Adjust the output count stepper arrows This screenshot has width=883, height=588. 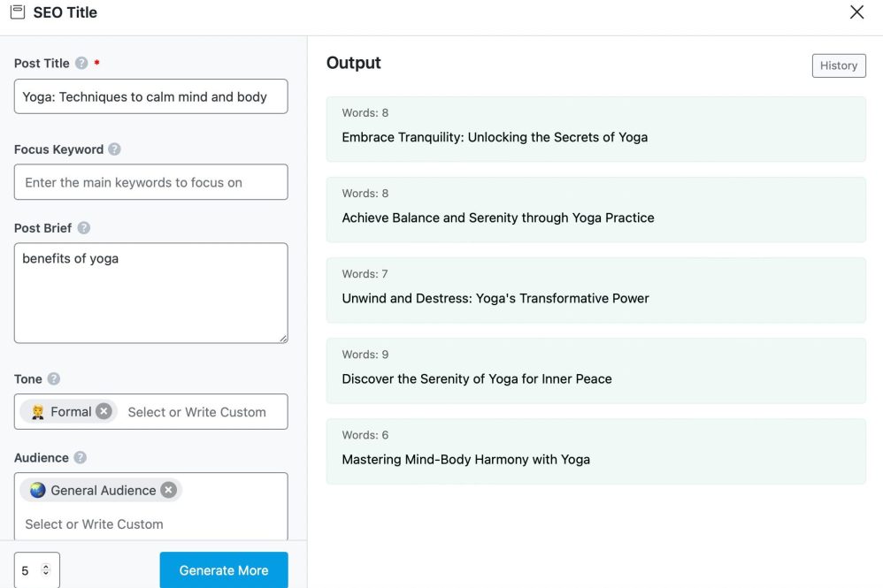[46, 570]
